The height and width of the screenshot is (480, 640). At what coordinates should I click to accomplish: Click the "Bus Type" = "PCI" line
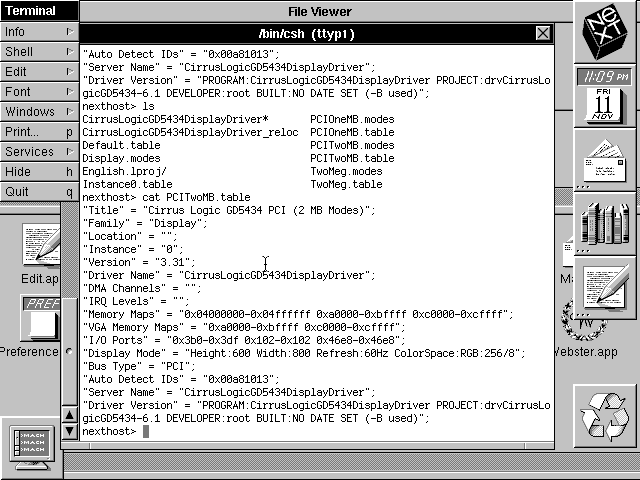[140, 367]
